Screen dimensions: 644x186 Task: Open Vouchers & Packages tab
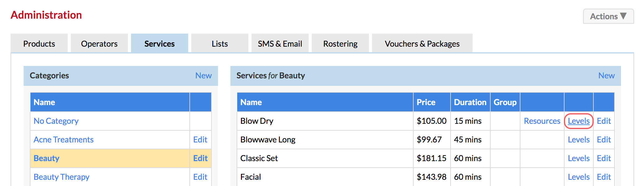tap(422, 44)
